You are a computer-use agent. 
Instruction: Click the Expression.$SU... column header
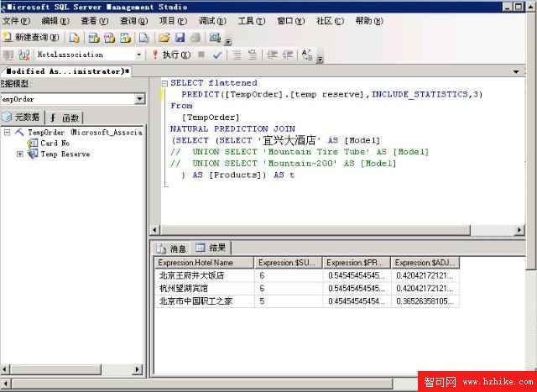click(289, 263)
